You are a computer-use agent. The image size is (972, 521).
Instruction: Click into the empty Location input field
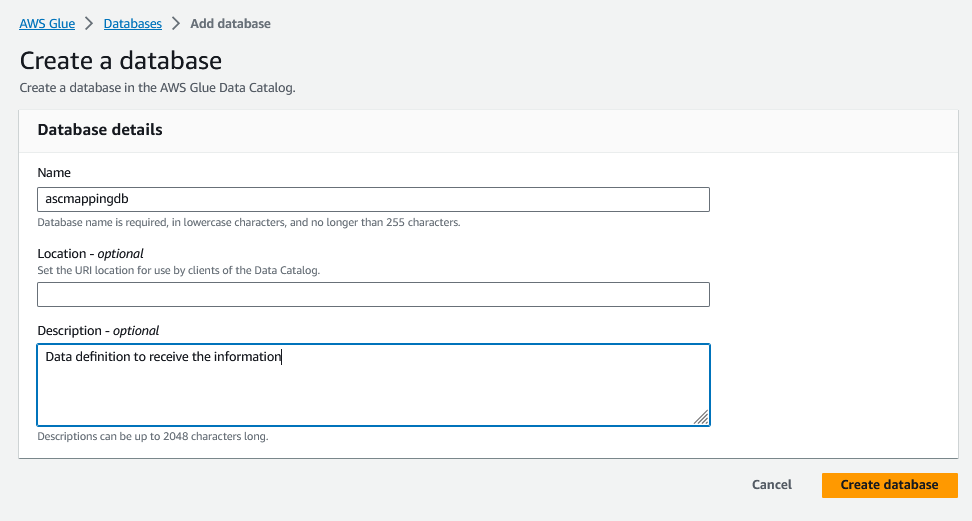click(373, 294)
